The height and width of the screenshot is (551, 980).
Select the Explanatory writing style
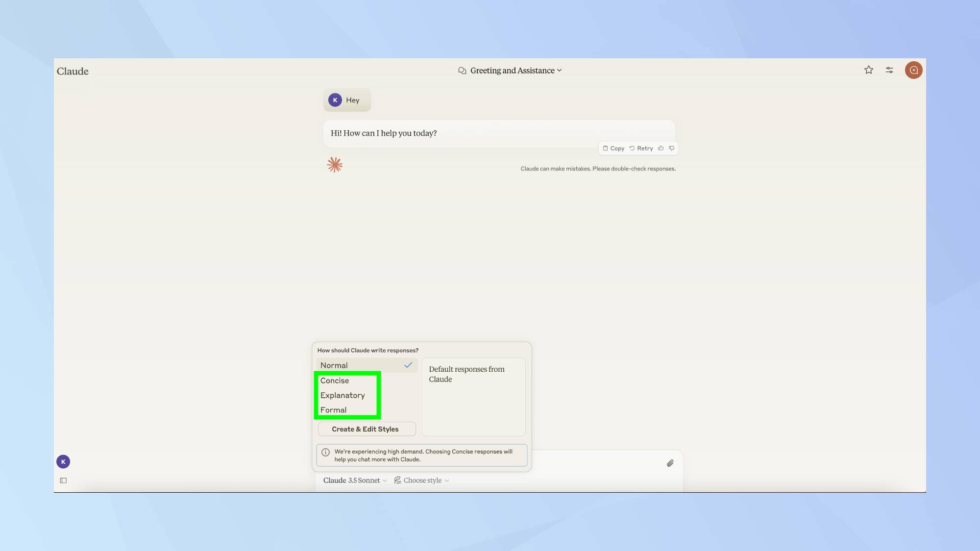coord(342,395)
